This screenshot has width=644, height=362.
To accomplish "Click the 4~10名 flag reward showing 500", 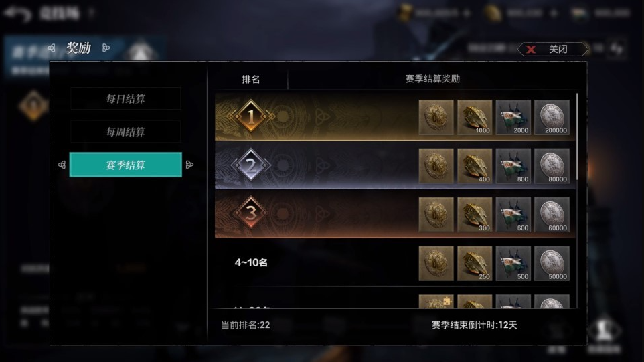I will 513,264.
